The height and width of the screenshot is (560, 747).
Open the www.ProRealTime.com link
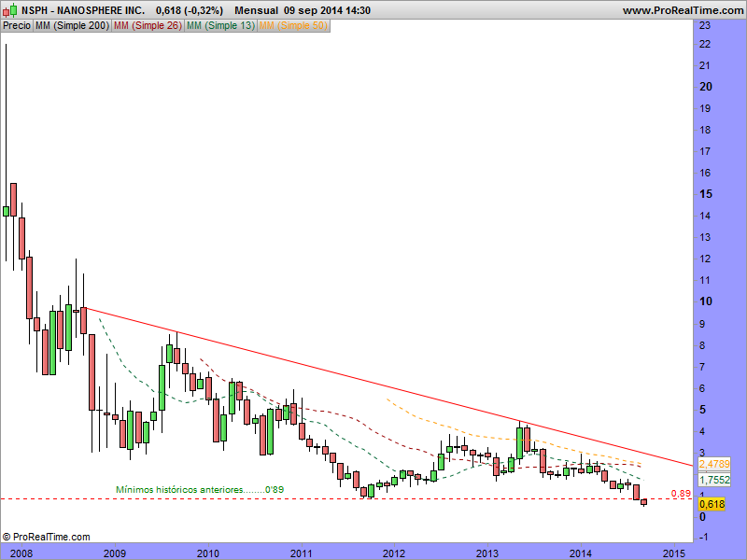(682, 10)
